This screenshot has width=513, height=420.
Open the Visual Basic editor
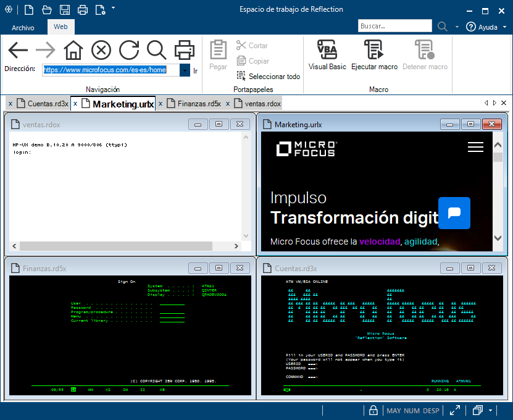pyautogui.click(x=327, y=55)
